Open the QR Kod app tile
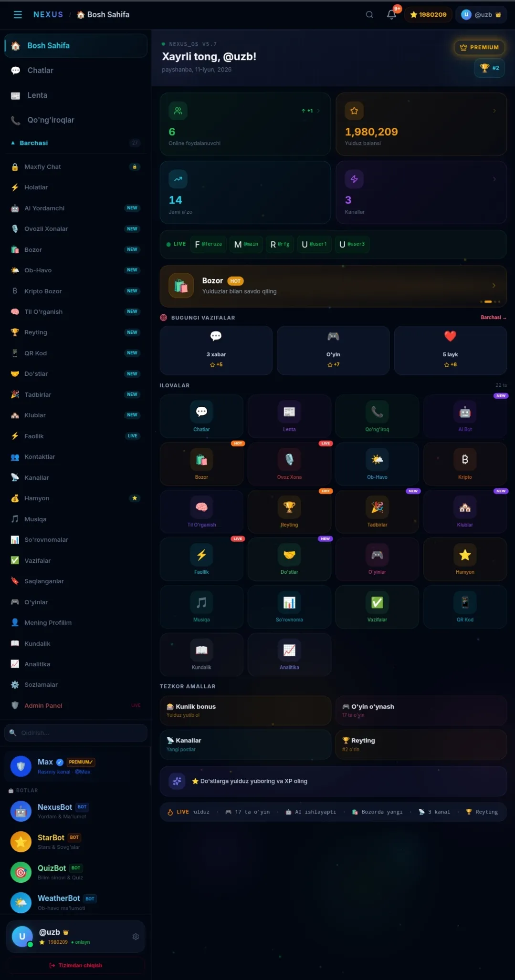 (465, 607)
